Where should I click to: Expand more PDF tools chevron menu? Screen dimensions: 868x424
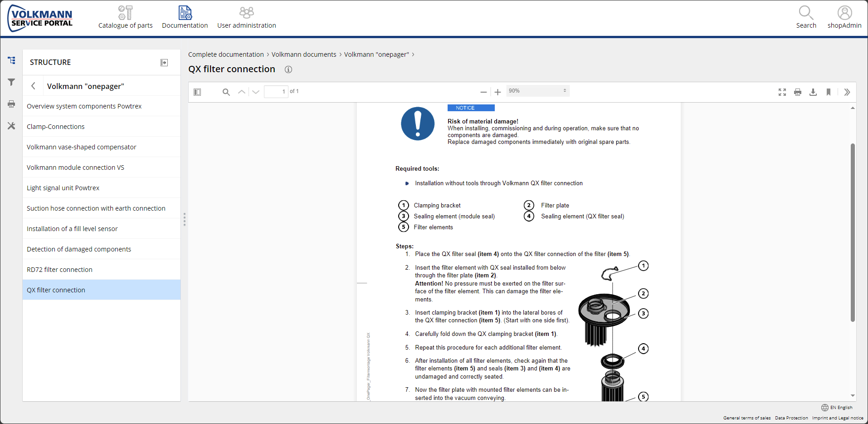point(847,92)
